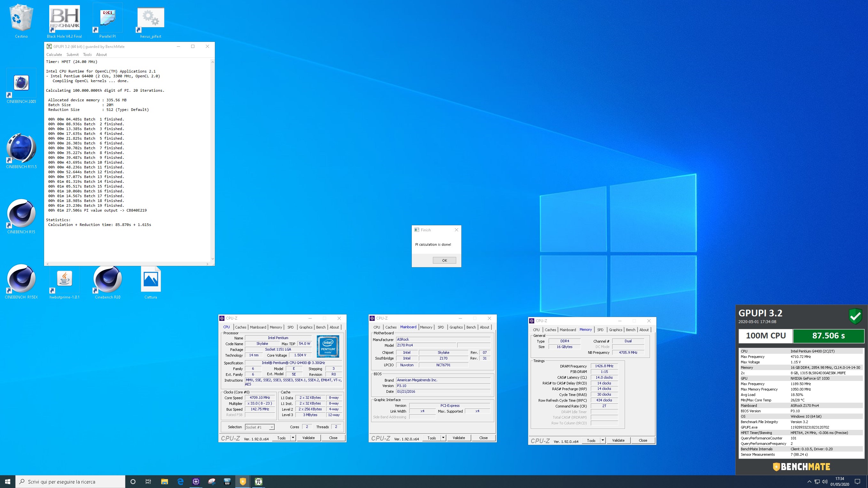Open the volume speaker tray icon

tap(825, 482)
